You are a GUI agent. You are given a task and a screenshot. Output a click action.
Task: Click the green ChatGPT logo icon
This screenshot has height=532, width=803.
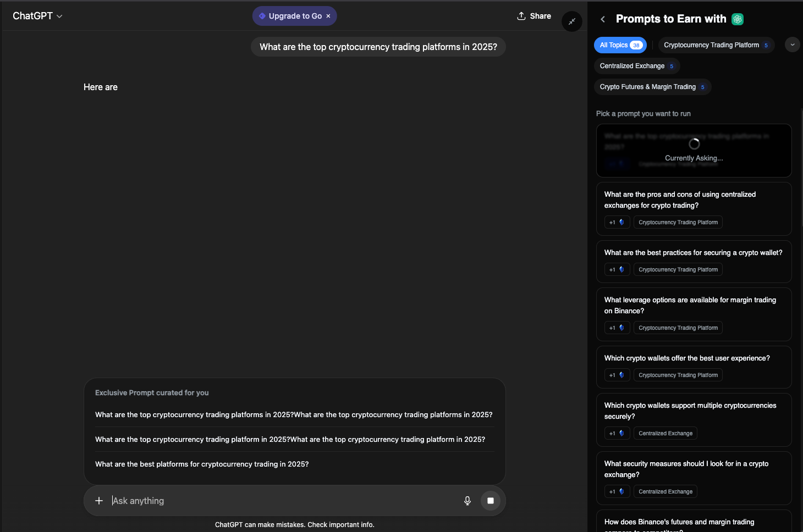pyautogui.click(x=738, y=19)
